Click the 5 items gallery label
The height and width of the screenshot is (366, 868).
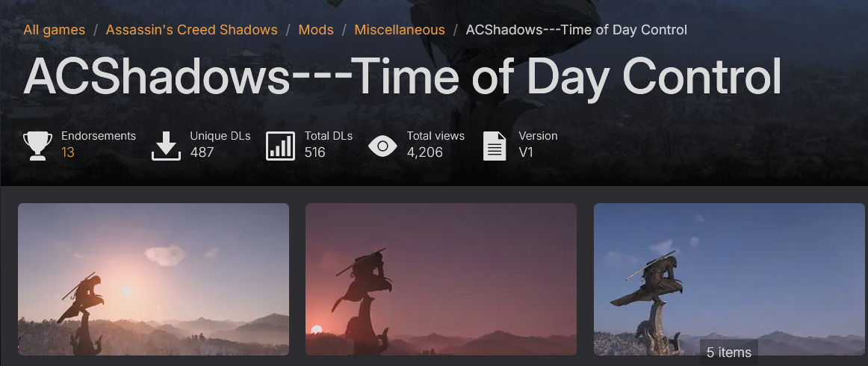(729, 352)
